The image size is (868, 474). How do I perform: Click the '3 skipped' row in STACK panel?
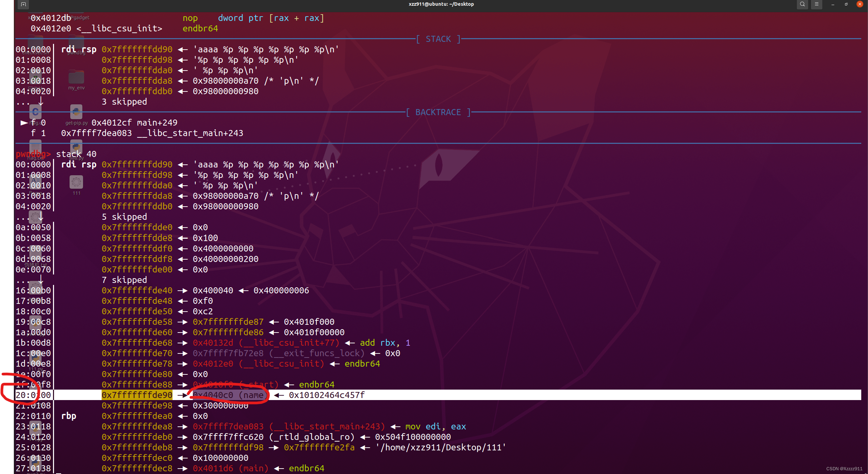point(124,102)
